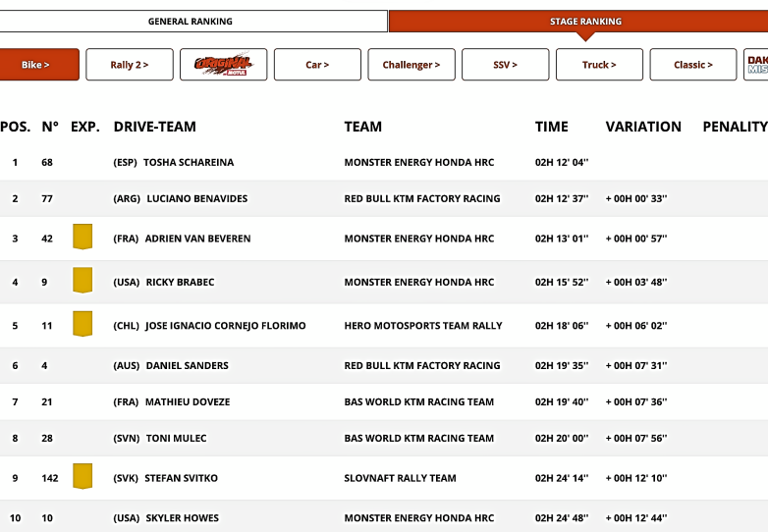
Task: View the Challenger category ranking
Action: 411,65
